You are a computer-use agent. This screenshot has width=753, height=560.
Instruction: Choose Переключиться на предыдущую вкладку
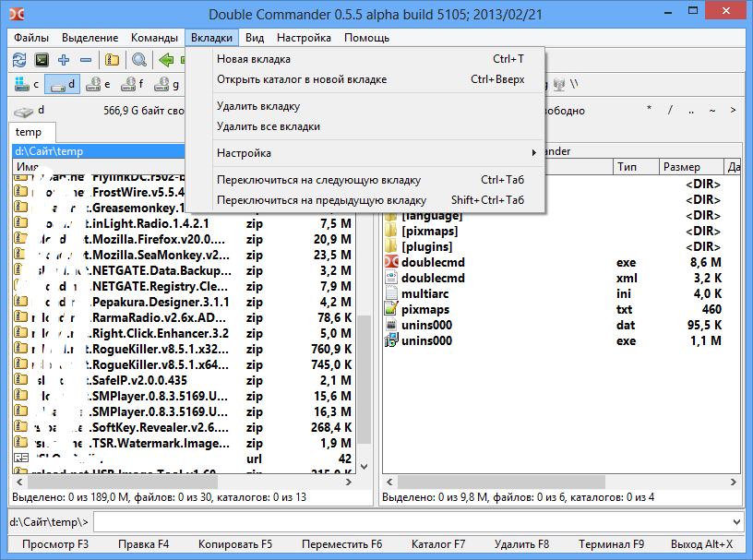[x=365, y=200]
